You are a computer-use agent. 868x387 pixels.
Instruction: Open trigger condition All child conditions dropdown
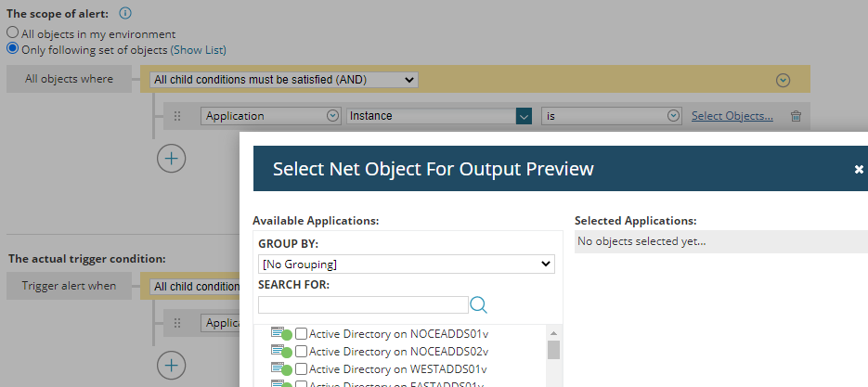(x=195, y=287)
